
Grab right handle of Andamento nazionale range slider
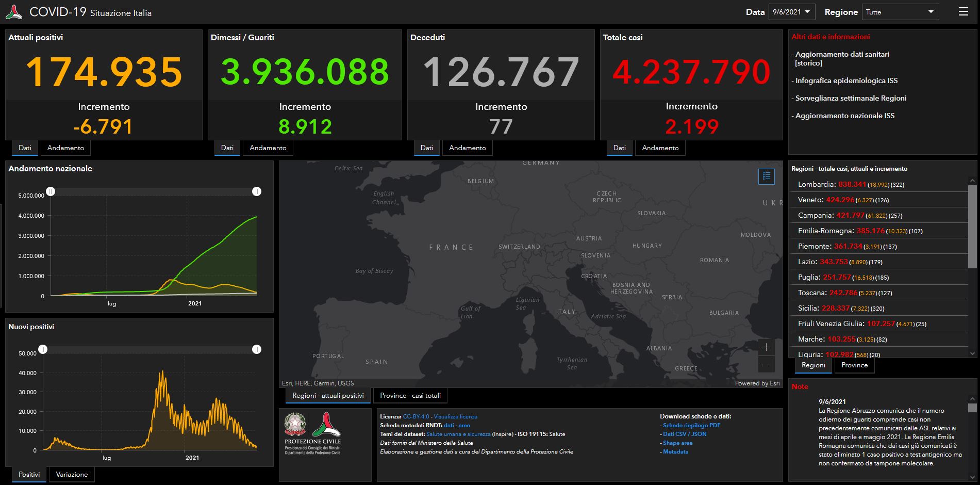click(257, 191)
